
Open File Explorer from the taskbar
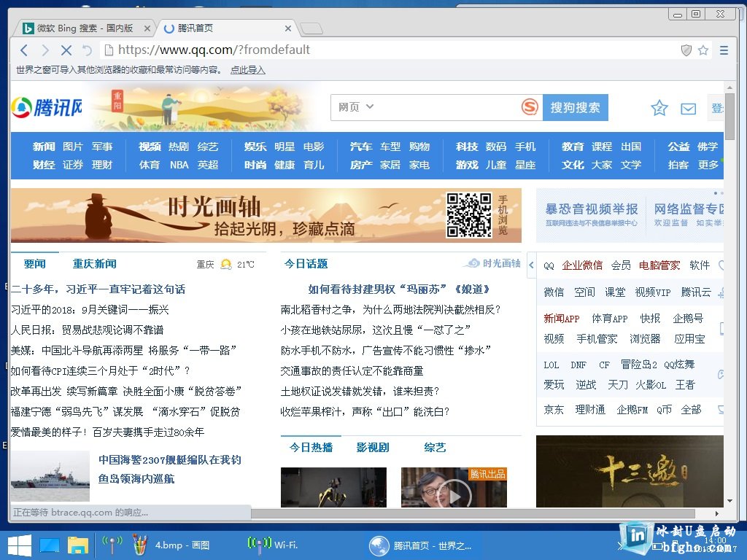coord(77,545)
